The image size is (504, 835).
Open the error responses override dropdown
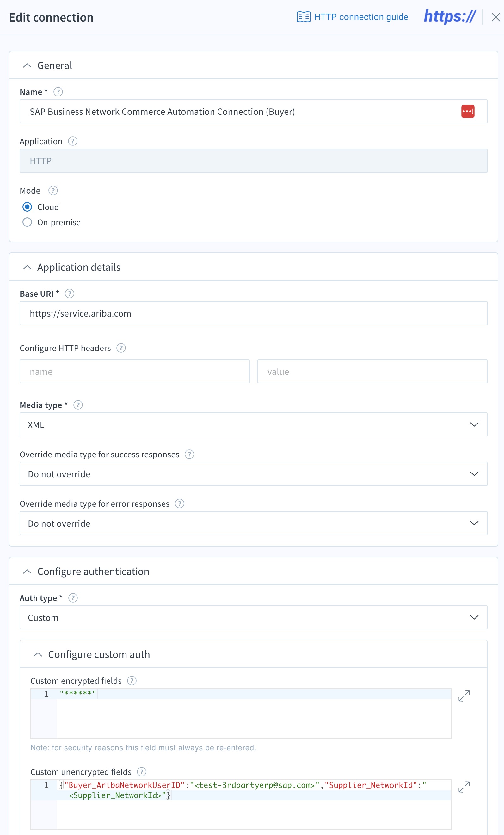253,523
